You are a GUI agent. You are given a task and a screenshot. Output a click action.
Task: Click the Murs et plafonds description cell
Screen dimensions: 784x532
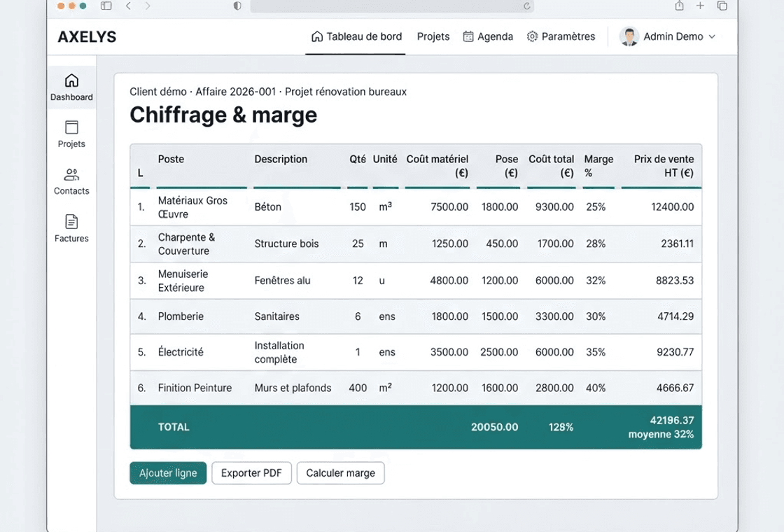coord(293,388)
